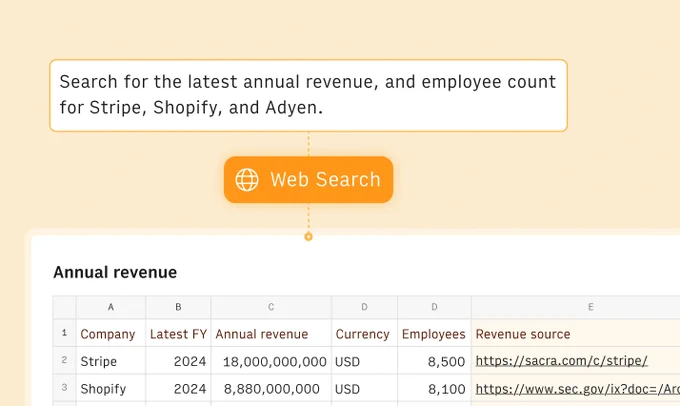Click the 'Shopify' company cell
Viewport: 680px width, 406px height.
point(111,388)
